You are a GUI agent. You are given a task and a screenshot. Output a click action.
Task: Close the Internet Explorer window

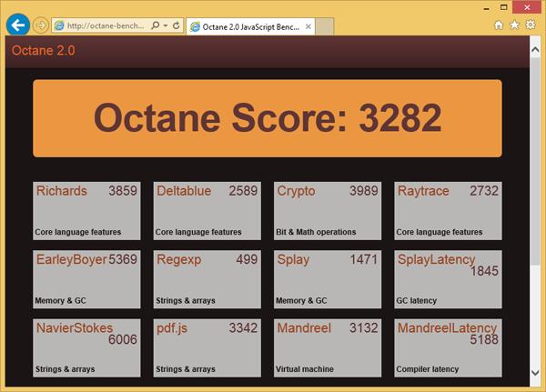pos(527,7)
